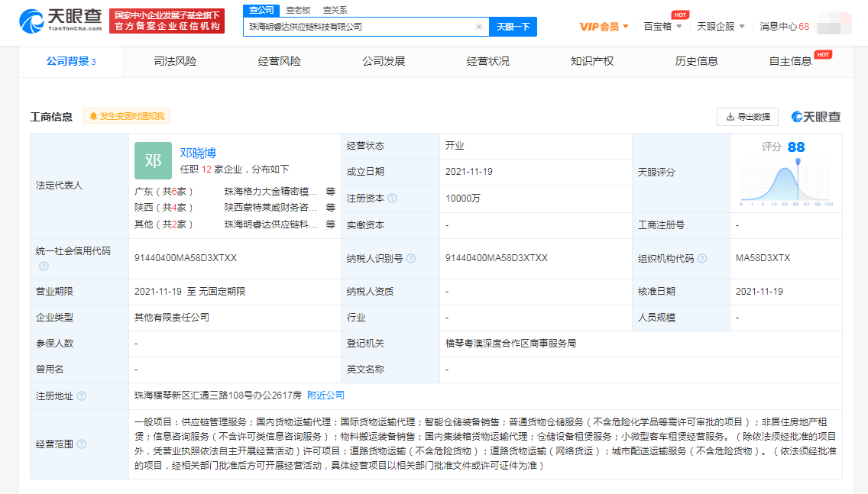
Task: Expand the 百宝箱 dropdown menu
Action: (x=661, y=26)
